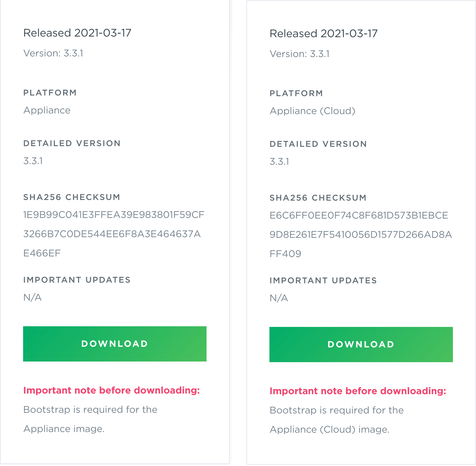Click the 'Appliance image.' bootstrap note text

pyautogui.click(x=64, y=429)
